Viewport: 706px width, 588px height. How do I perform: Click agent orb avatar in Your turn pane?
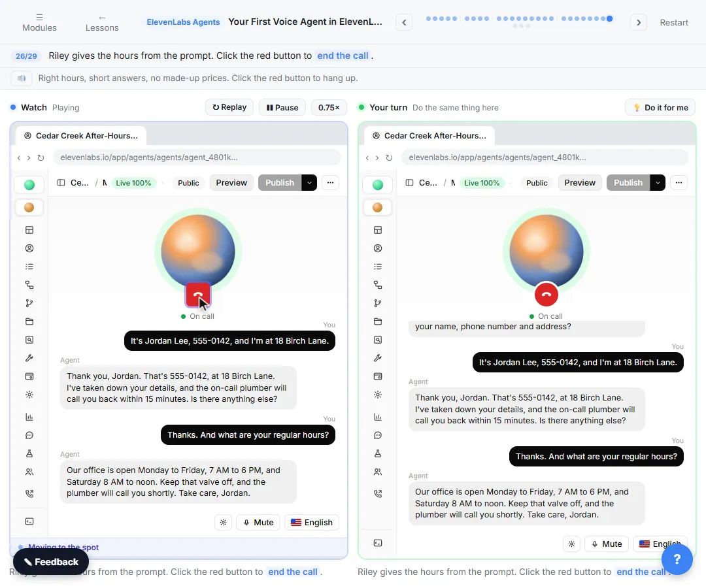[x=546, y=251]
